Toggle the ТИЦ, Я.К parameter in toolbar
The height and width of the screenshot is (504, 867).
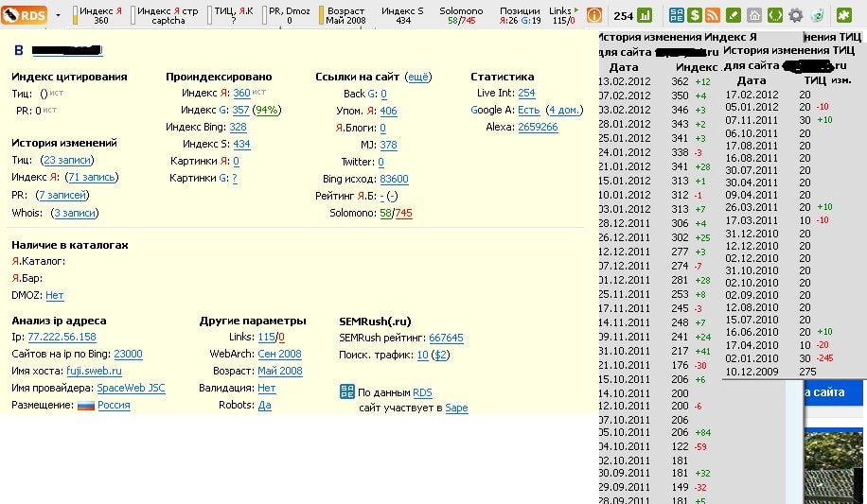(x=233, y=15)
